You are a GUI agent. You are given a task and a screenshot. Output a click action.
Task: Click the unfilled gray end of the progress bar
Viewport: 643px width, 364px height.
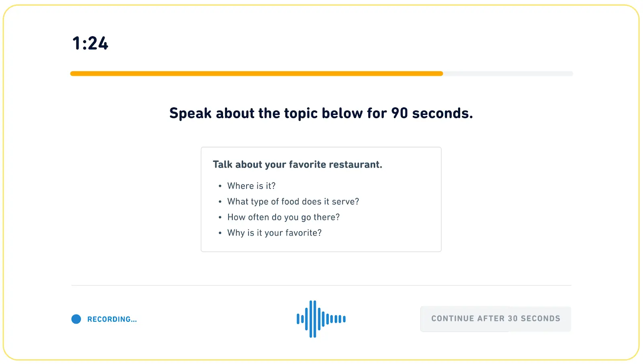[508, 74]
